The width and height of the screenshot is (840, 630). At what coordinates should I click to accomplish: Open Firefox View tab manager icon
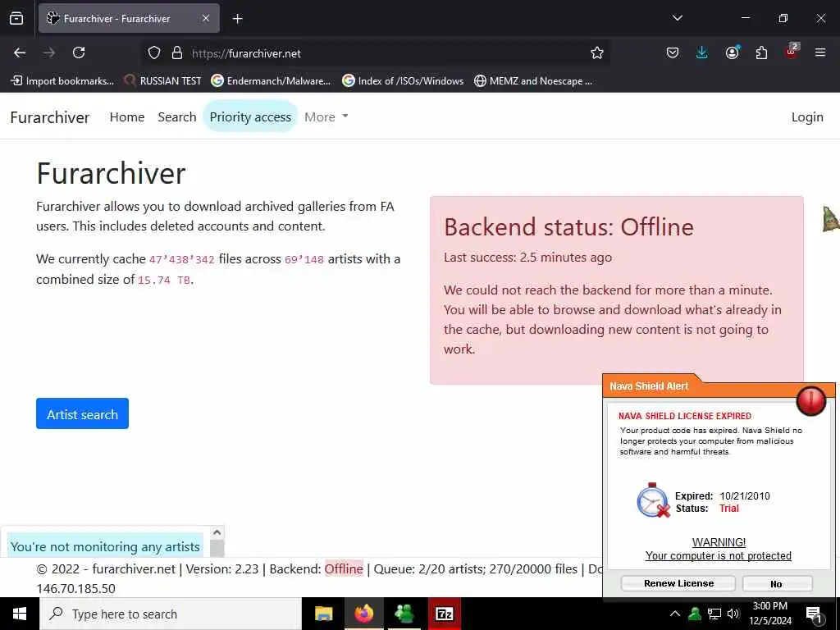pyautogui.click(x=16, y=18)
